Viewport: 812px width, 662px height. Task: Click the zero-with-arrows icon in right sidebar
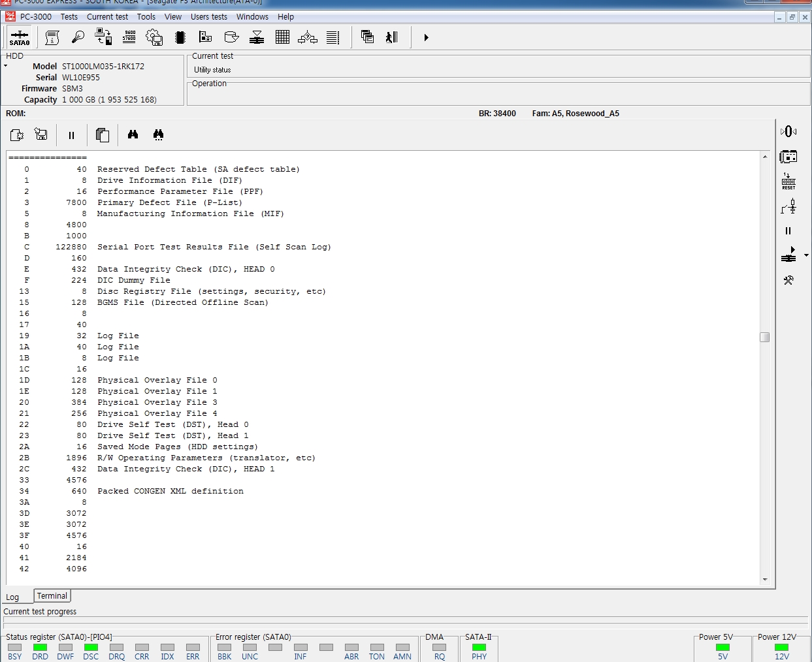788,131
